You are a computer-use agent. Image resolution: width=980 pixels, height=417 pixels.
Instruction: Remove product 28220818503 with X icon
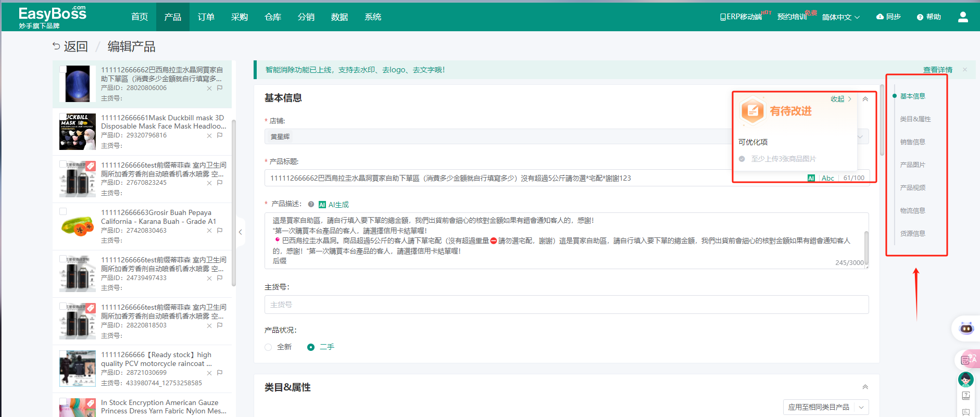click(209, 326)
